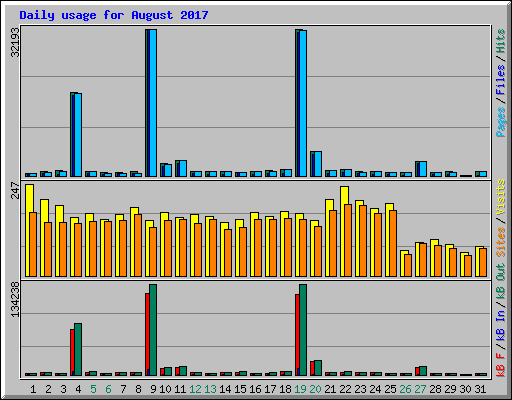
Task: Click green day label 12 on the x-axis
Action: point(195,389)
